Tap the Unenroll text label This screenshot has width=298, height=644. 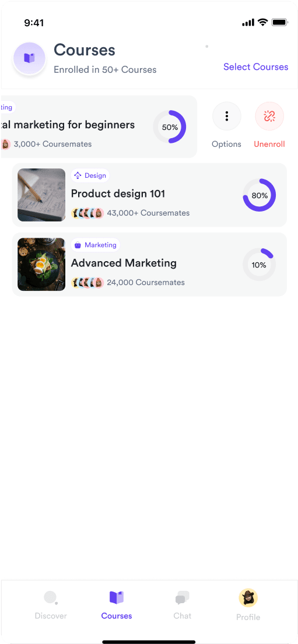269,144
